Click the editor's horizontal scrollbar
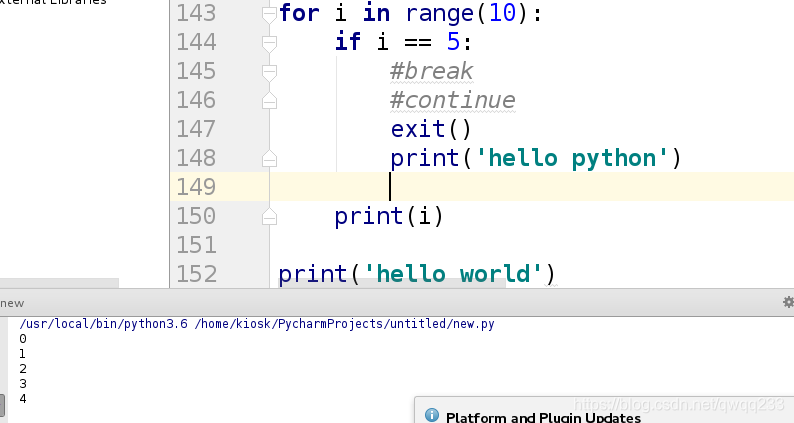 392,283
